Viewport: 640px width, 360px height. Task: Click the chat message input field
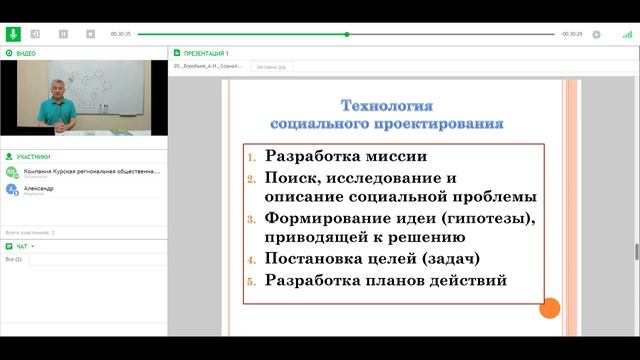(x=98, y=259)
